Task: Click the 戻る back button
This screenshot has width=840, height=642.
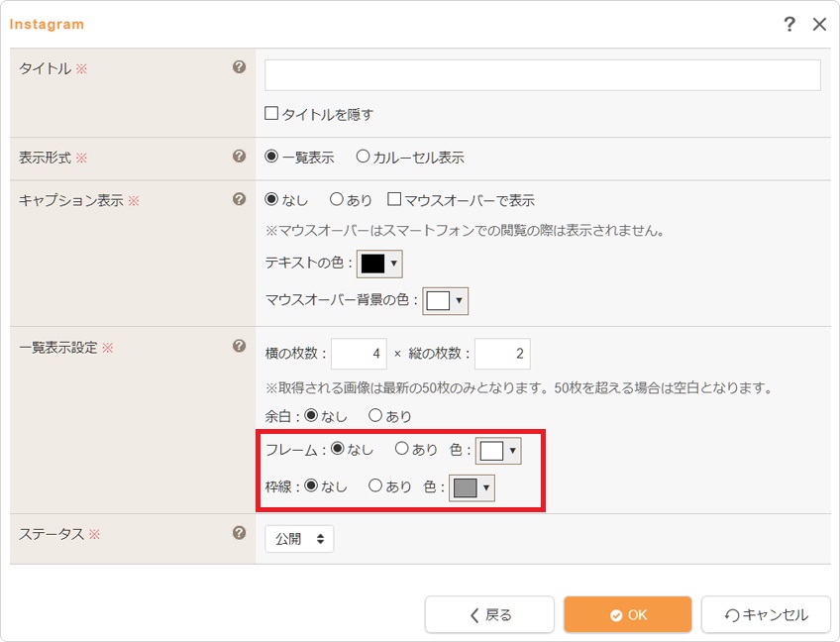Action: tap(489, 614)
